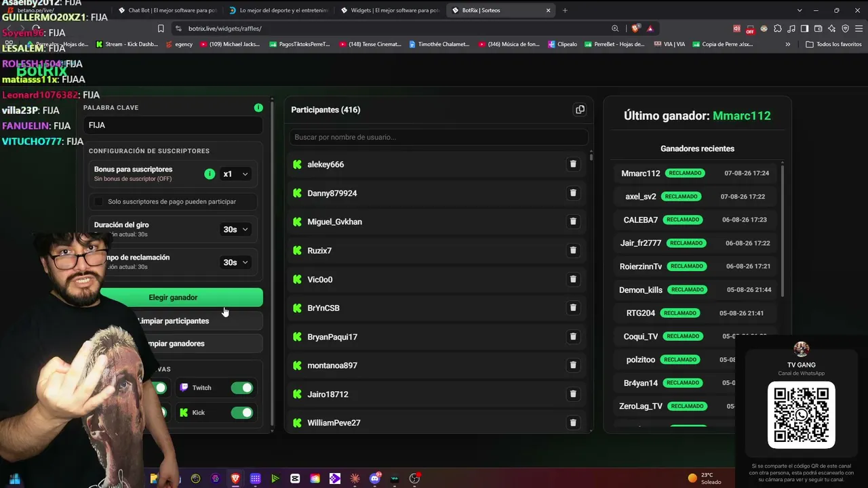Delete Miguel_Gvkhan from the participants
Screen dimensions: 868x488
pyautogui.click(x=573, y=222)
